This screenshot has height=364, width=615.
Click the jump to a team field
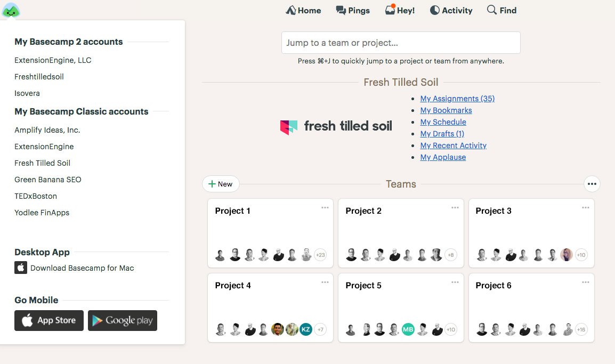401,43
